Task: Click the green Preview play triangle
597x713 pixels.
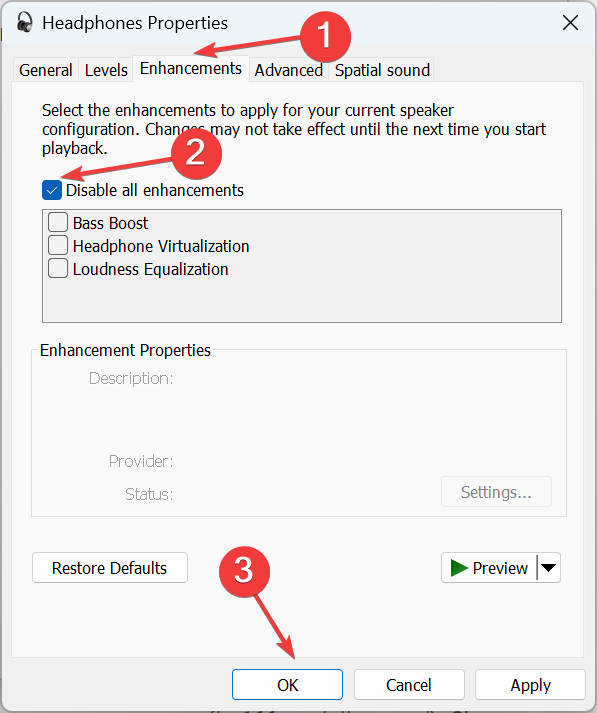Action: (459, 568)
